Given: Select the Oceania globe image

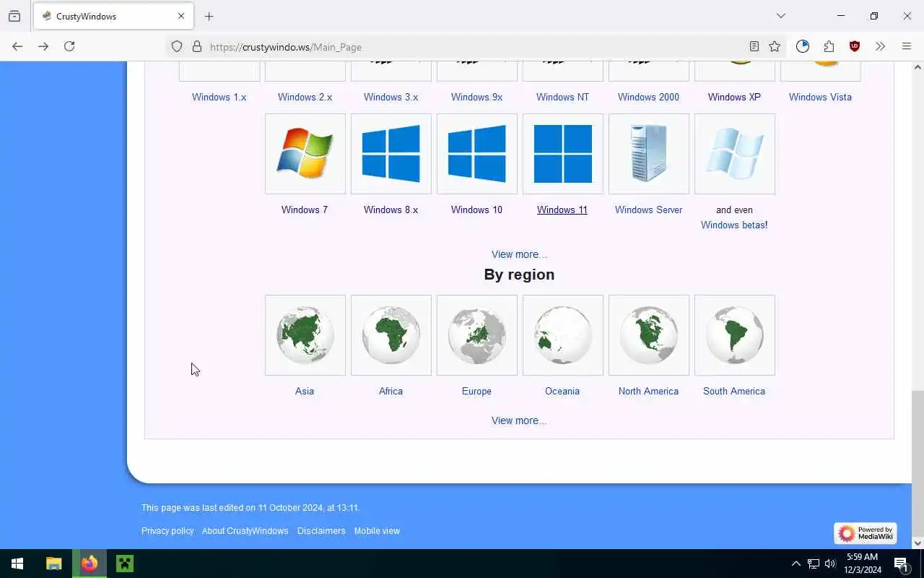Looking at the screenshot, I should point(562,335).
